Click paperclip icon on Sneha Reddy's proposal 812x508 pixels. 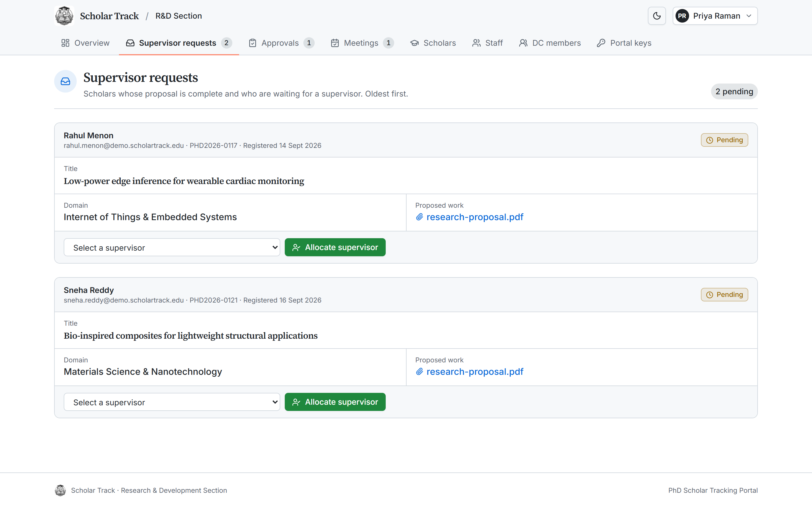coord(419,372)
